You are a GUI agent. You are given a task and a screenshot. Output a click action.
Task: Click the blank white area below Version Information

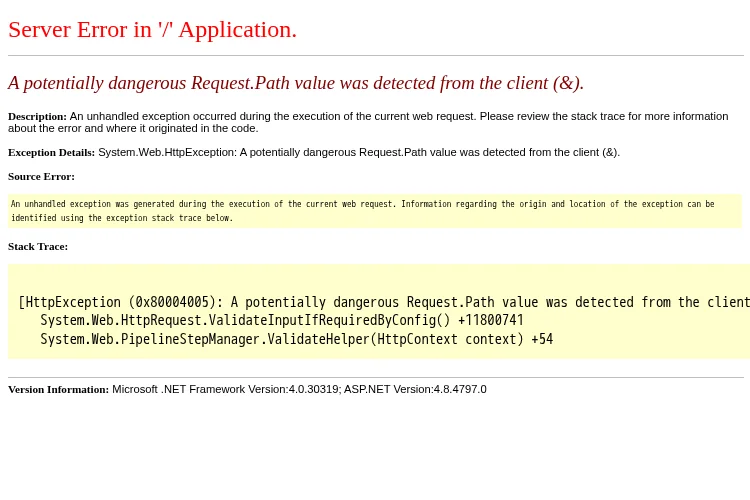(375, 447)
